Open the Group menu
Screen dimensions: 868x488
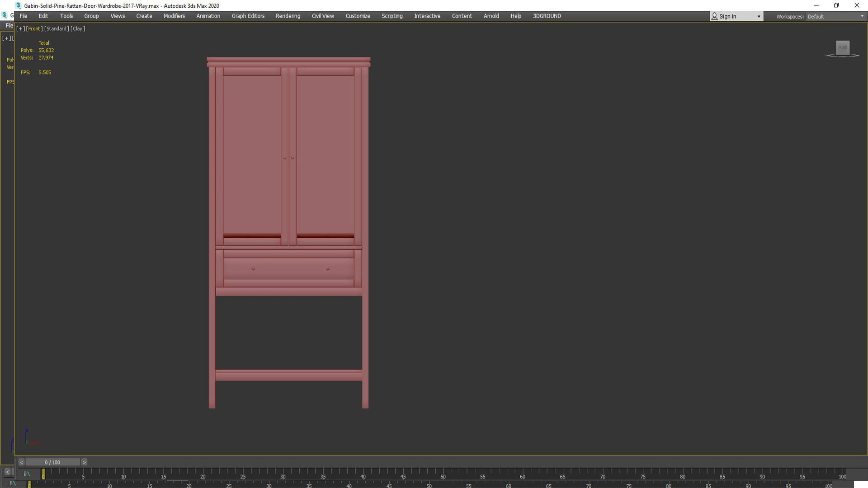91,16
